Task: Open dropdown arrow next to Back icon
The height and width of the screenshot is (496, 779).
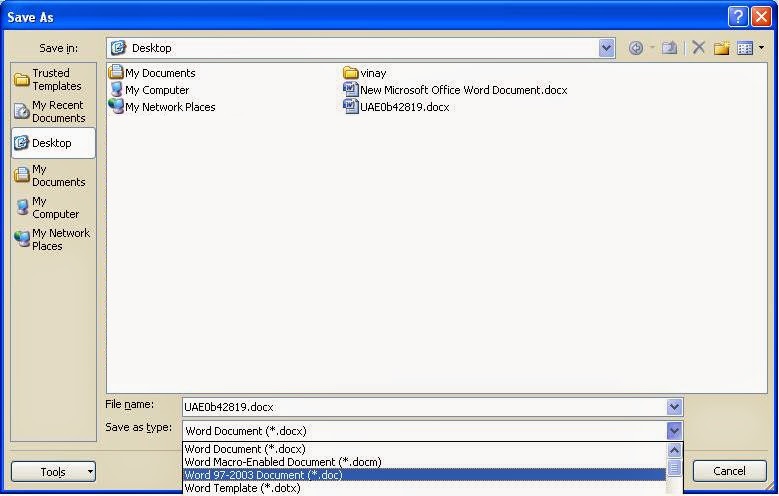Action: tap(652, 48)
